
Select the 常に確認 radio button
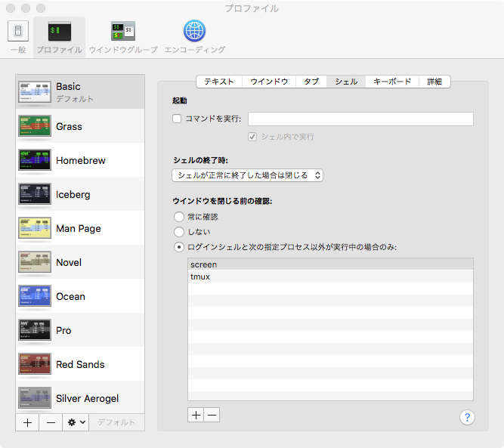[x=179, y=217]
